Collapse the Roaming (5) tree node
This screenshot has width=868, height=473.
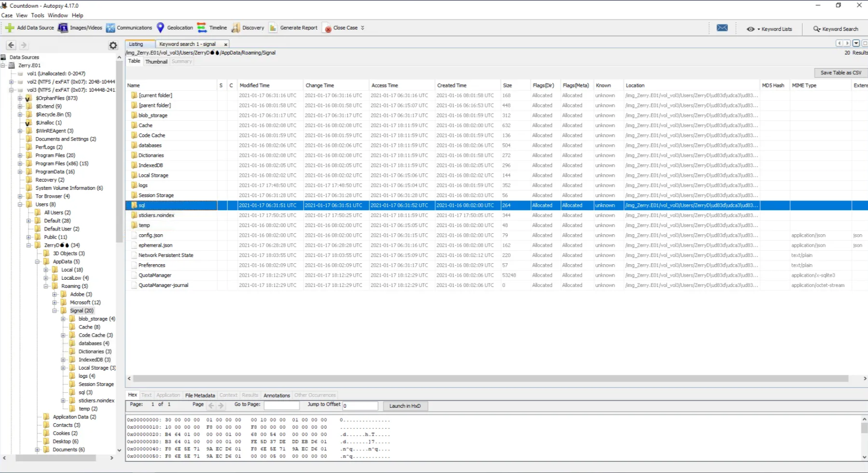coord(46,286)
